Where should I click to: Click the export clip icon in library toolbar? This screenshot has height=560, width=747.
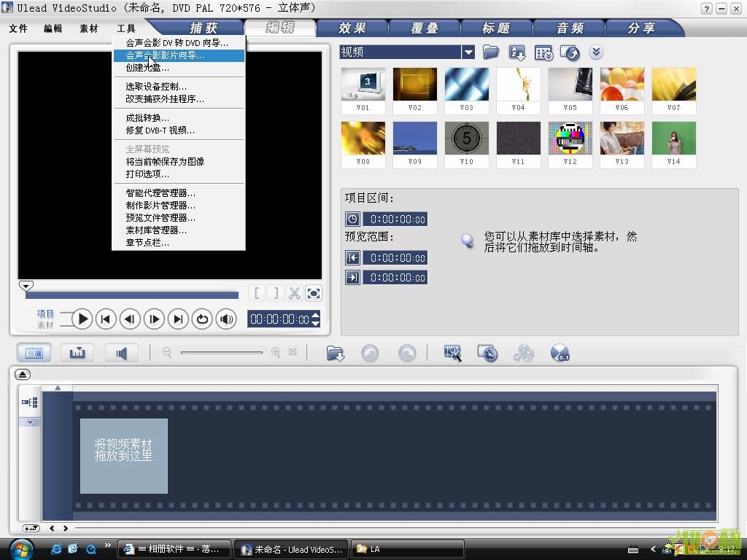570,52
